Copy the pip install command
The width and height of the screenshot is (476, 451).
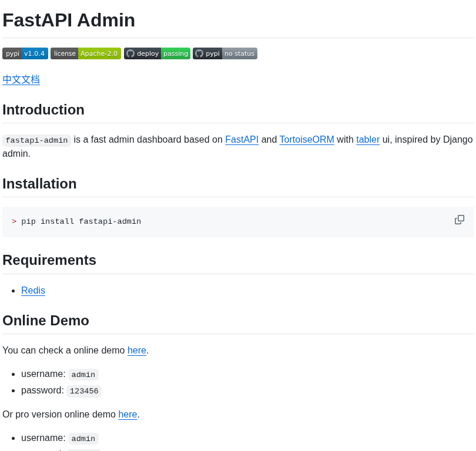click(x=460, y=220)
